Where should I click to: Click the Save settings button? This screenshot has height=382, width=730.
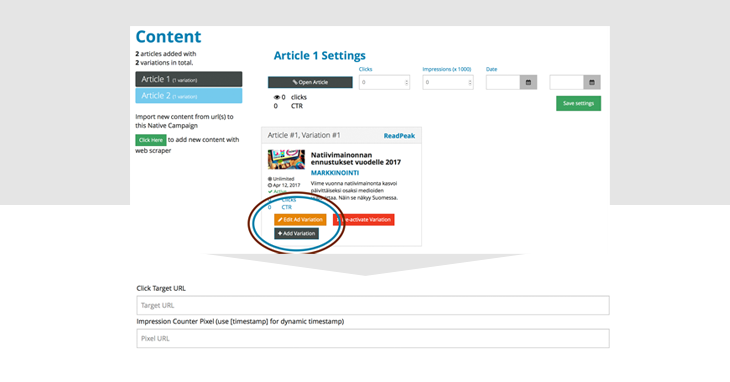click(578, 103)
